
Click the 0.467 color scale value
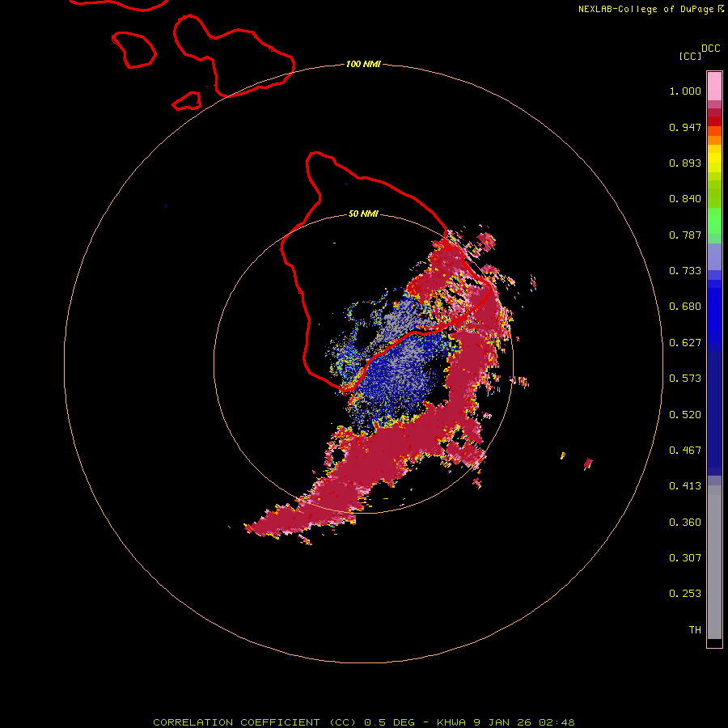point(685,451)
